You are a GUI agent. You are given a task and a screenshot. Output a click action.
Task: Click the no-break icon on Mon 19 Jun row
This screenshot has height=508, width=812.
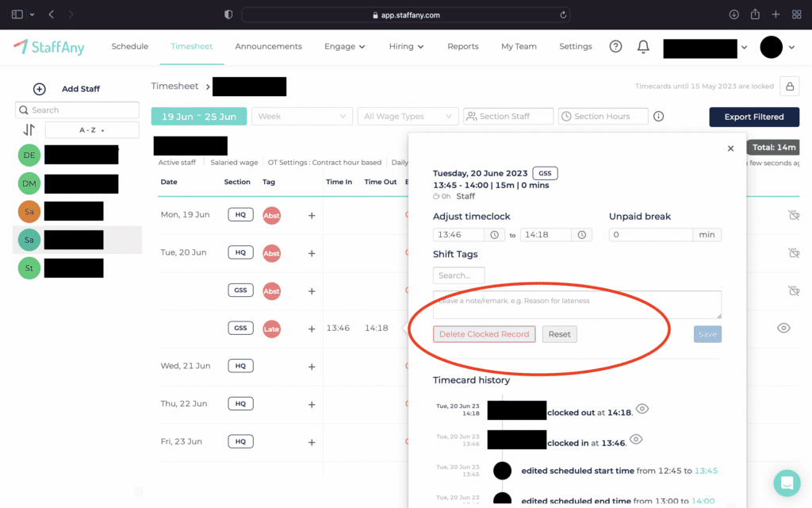pos(793,214)
